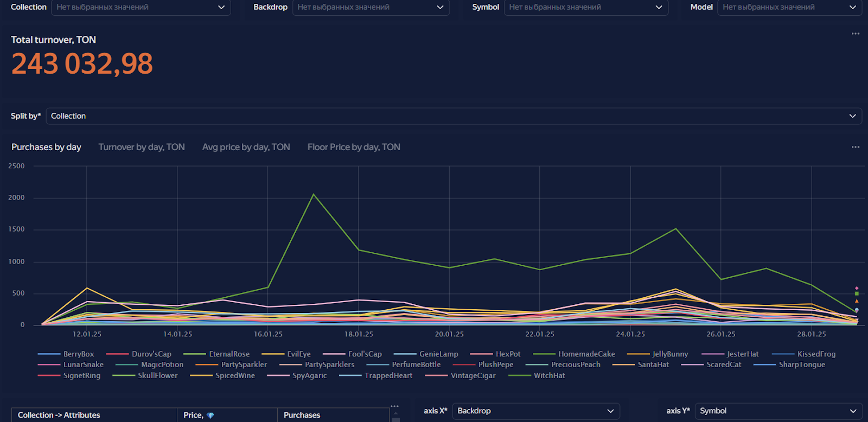Click the PartySparklers legend item
868x422 pixels.
point(317,365)
